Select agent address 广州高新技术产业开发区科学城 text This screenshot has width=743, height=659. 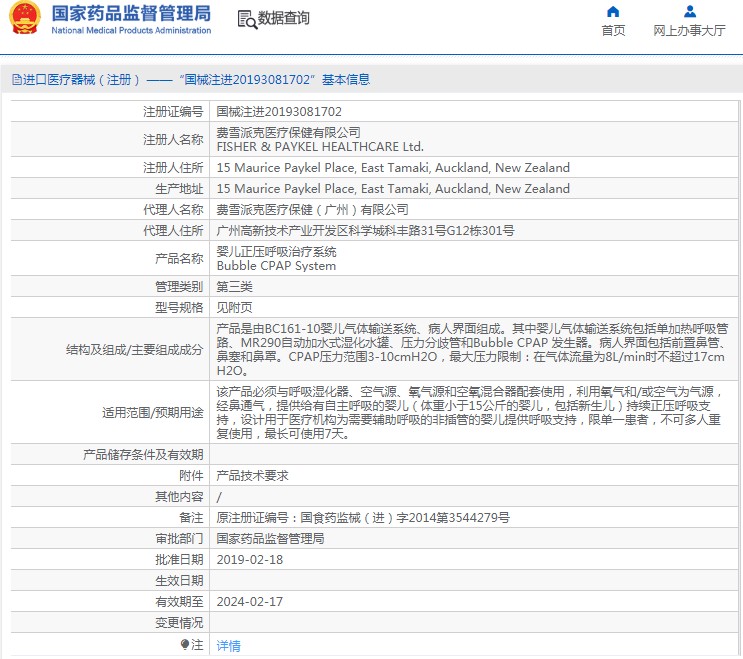(365, 231)
